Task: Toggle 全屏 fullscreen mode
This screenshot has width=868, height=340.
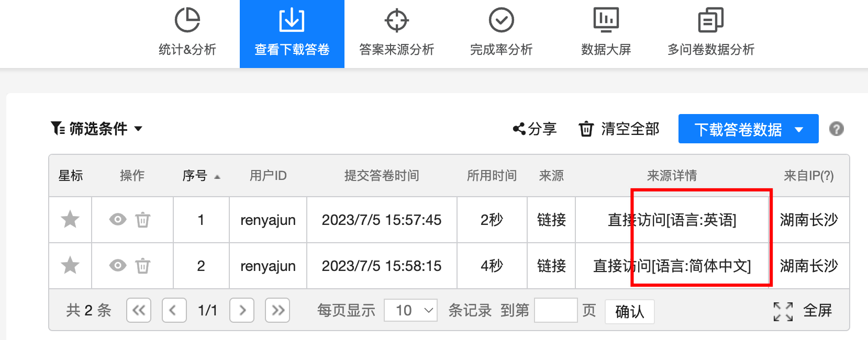Action: [803, 311]
